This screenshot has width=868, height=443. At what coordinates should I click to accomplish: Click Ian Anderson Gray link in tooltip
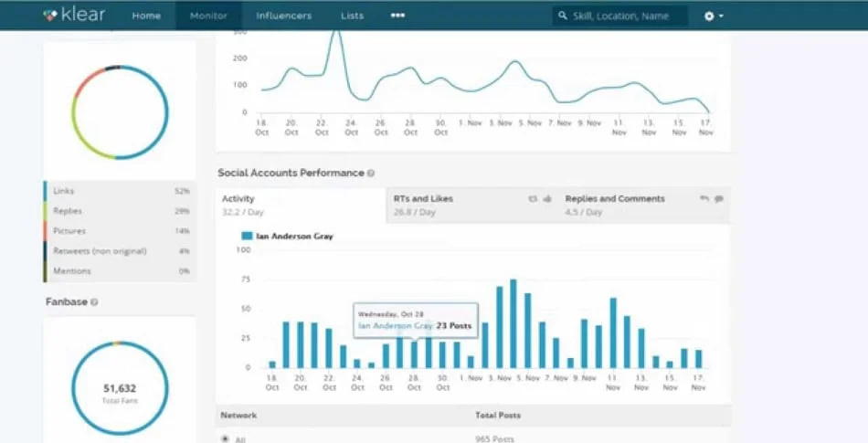tap(395, 326)
